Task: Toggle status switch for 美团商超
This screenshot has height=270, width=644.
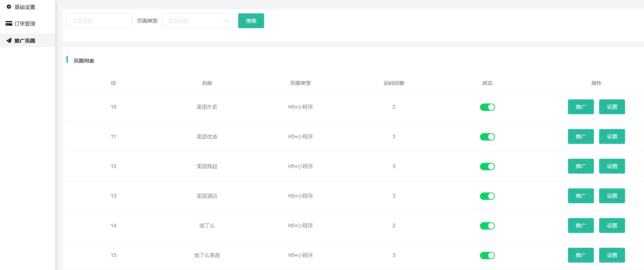Action: (487, 167)
